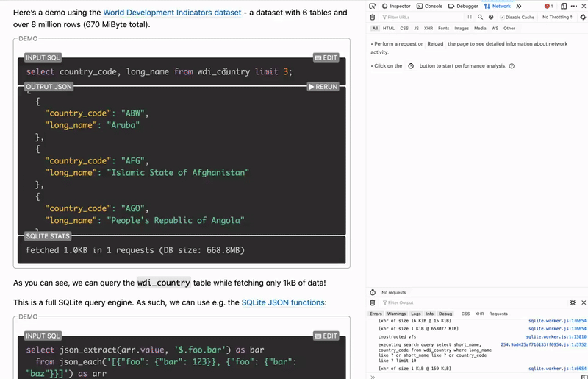
Task: Open console settings gear
Action: [573, 302]
